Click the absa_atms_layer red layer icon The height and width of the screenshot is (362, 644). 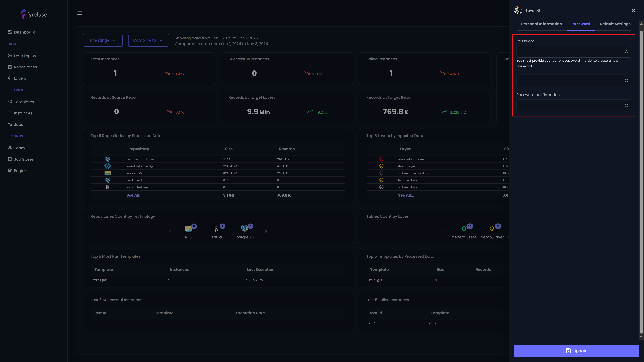coord(381,159)
